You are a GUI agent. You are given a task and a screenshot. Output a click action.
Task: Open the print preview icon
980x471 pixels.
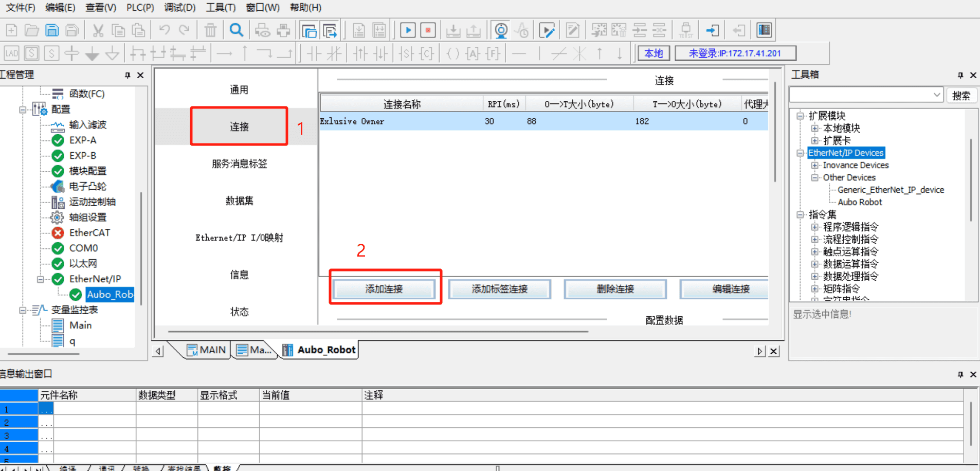pos(263,30)
